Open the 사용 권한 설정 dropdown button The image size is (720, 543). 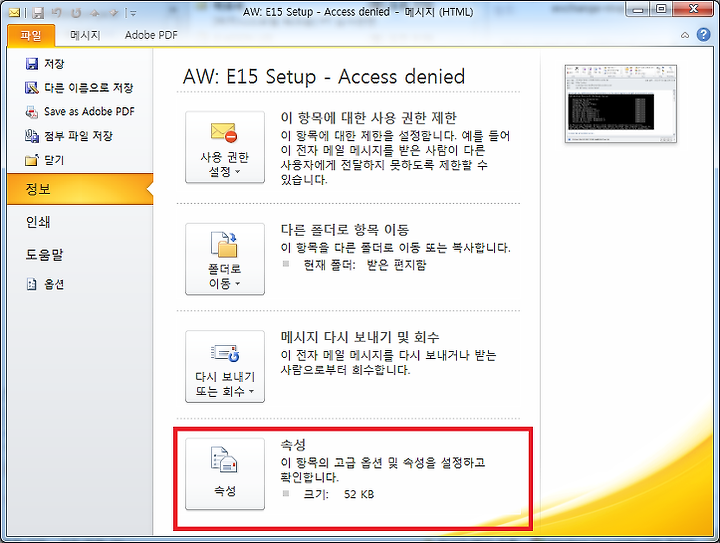tap(225, 147)
